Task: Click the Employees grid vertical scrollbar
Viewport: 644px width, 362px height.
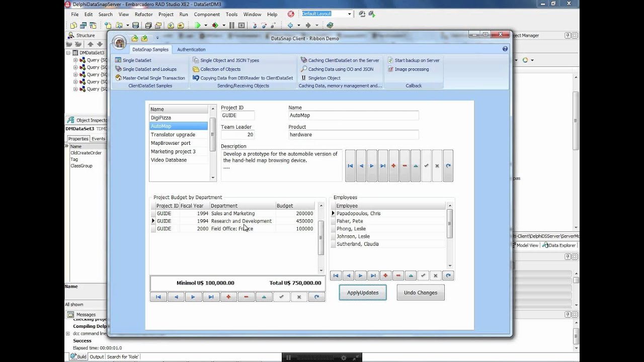Action: click(450, 235)
